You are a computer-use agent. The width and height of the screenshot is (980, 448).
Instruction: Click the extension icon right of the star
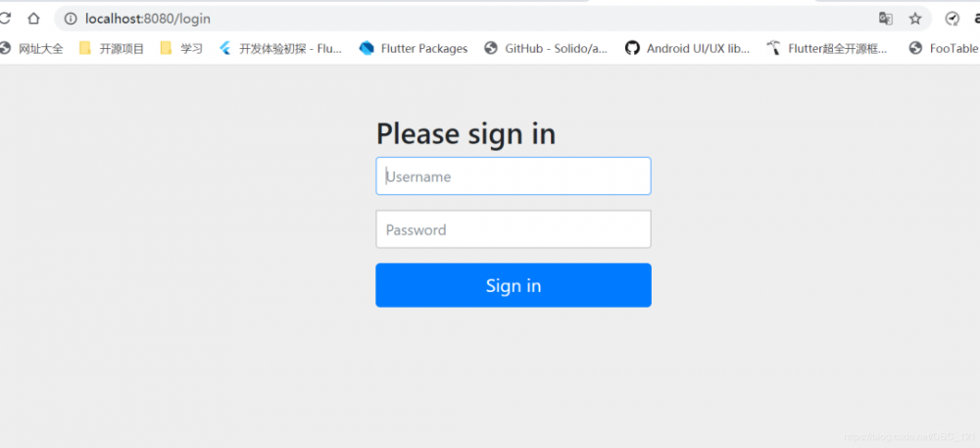tap(952, 19)
